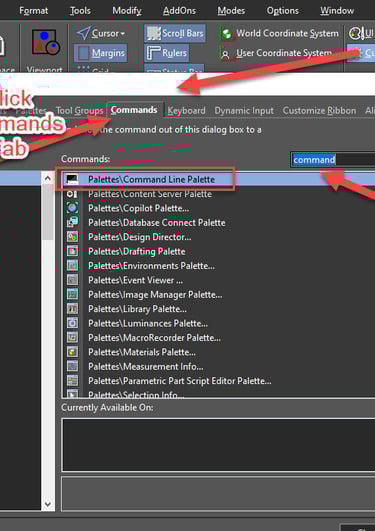The width and height of the screenshot is (375, 531).
Task: Select Palettes\Event Viewer row
Action: click(218, 280)
